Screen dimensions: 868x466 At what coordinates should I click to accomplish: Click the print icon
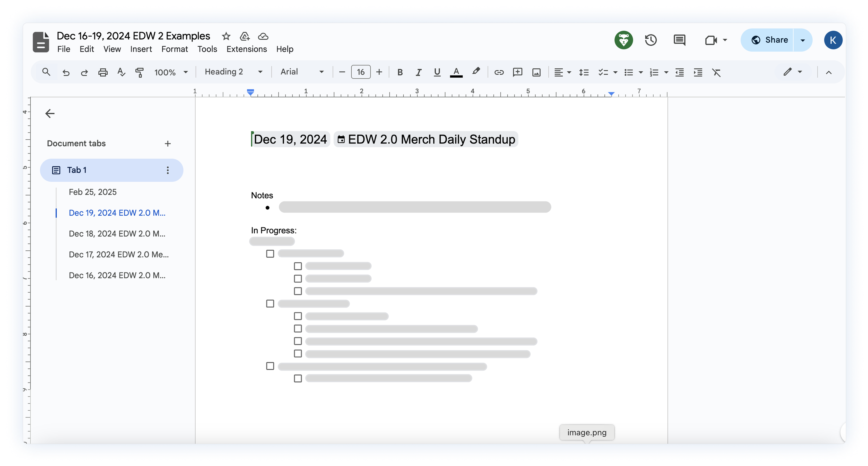point(103,72)
